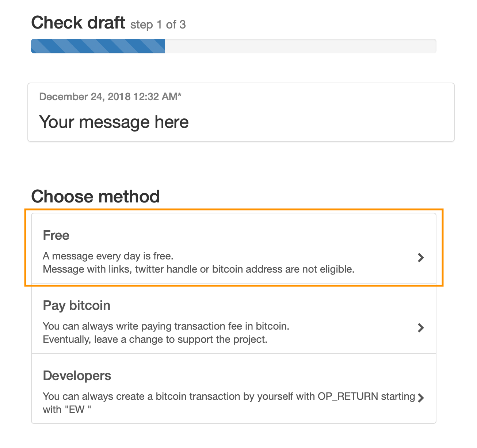Click the draft message preview box
The height and width of the screenshot is (448, 477).
[x=241, y=112]
